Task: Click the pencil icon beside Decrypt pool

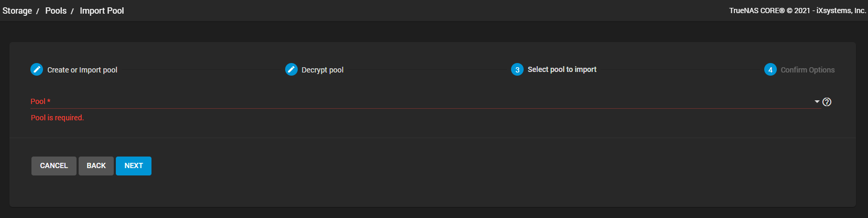Action: tap(291, 69)
